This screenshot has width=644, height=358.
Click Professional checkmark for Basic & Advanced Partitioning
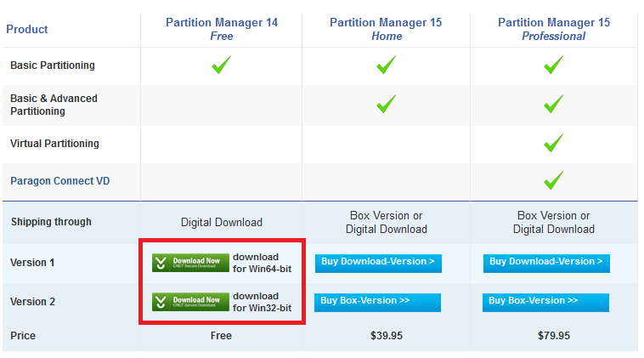[x=554, y=104]
